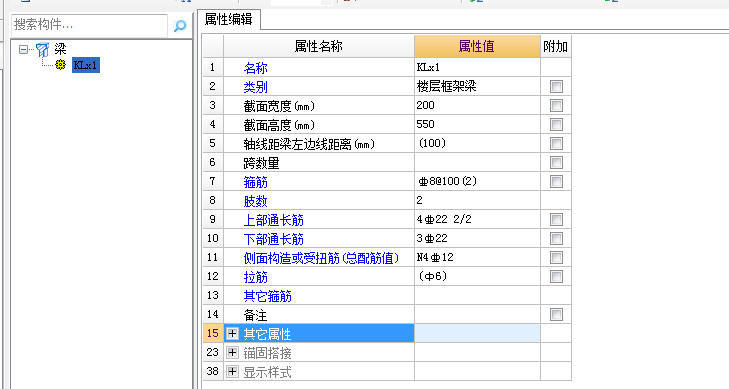The width and height of the screenshot is (729, 389).
Task: Click the 上部通长筋 property link
Action: point(273,220)
